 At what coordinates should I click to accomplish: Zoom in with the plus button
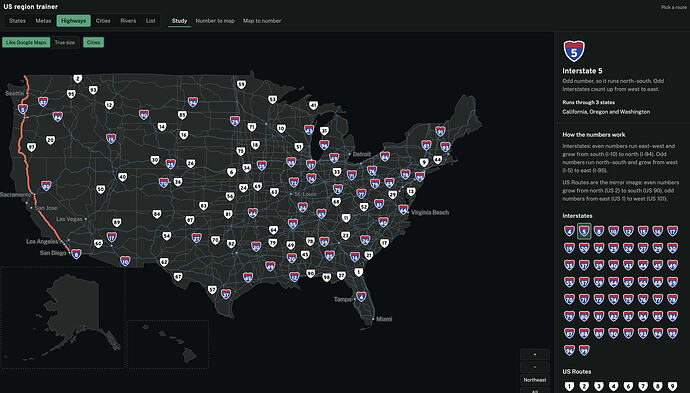535,354
